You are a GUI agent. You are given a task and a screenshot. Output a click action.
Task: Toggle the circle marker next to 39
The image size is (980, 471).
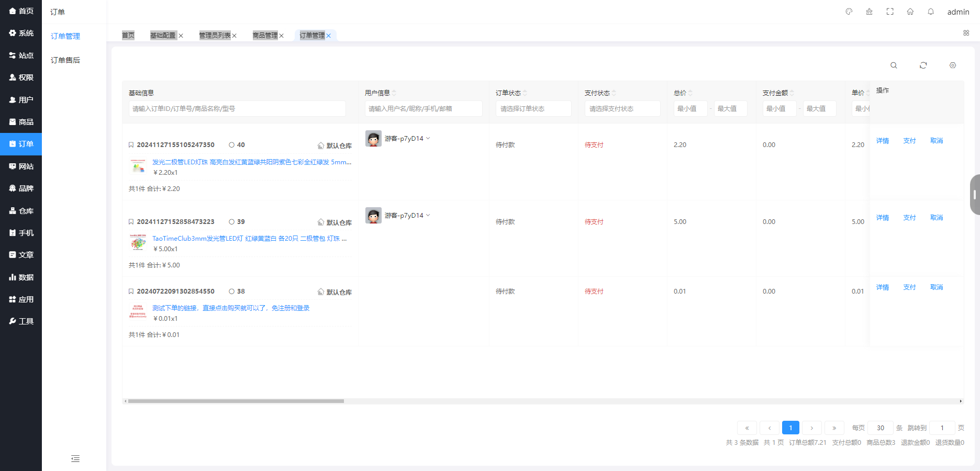coord(231,221)
